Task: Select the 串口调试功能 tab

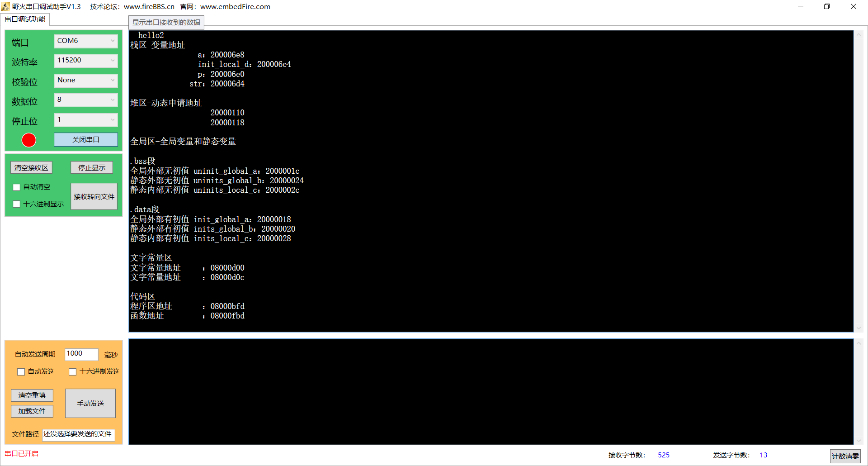Action: [x=25, y=19]
